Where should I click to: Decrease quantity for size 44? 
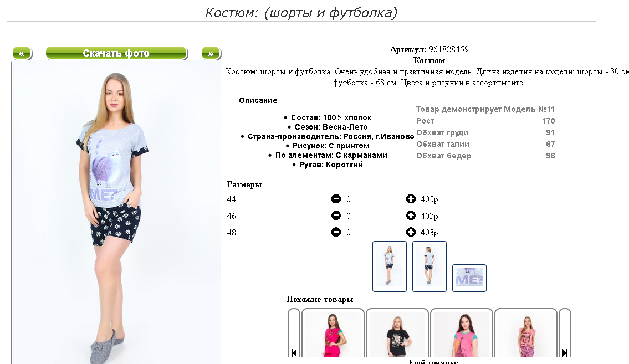[x=336, y=199]
